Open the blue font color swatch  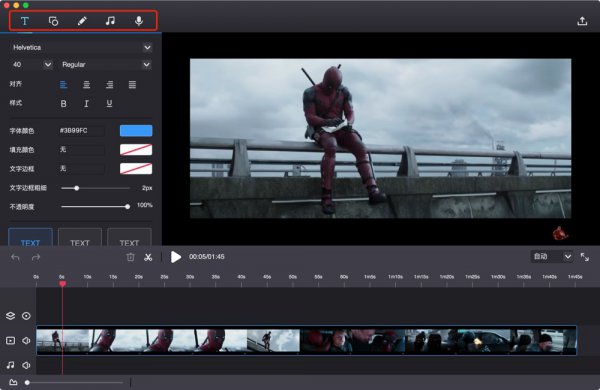coord(136,131)
